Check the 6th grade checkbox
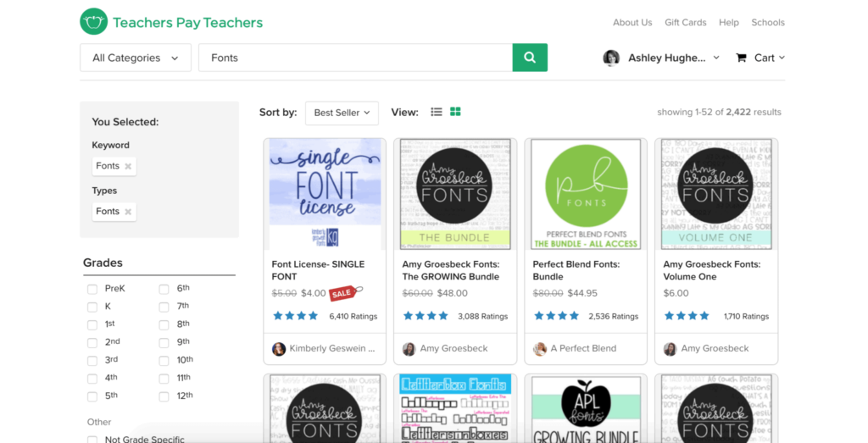Image resolution: width=868 pixels, height=443 pixels. pyautogui.click(x=164, y=289)
